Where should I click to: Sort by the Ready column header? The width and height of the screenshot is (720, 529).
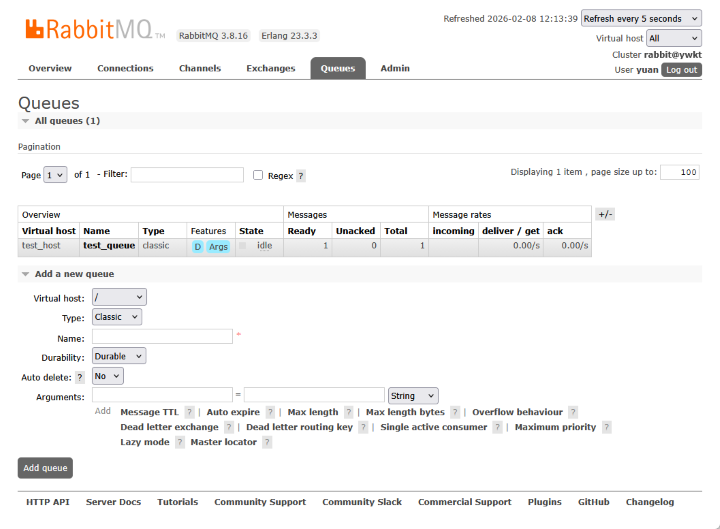302,231
